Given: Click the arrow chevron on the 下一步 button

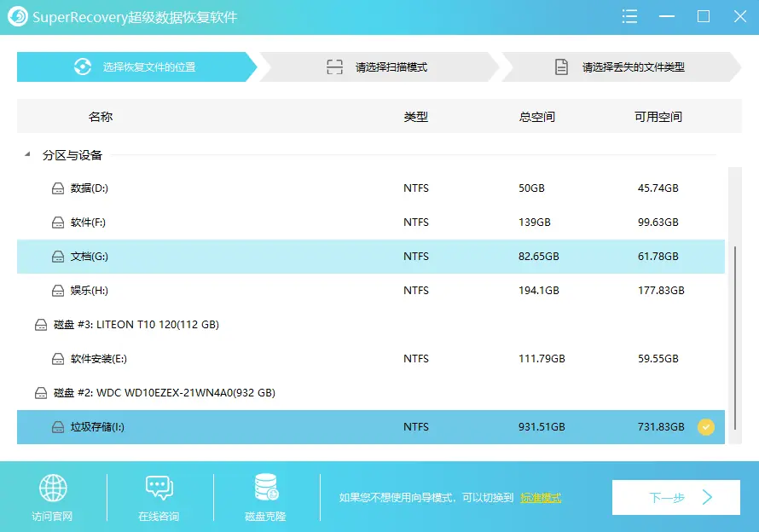Looking at the screenshot, I should coord(707,497).
